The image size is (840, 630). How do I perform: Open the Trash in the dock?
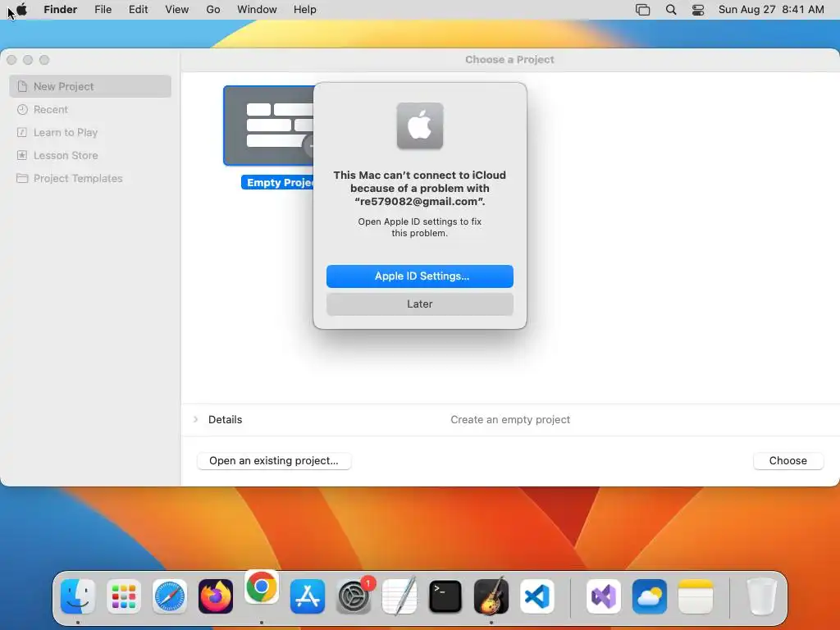pyautogui.click(x=761, y=596)
